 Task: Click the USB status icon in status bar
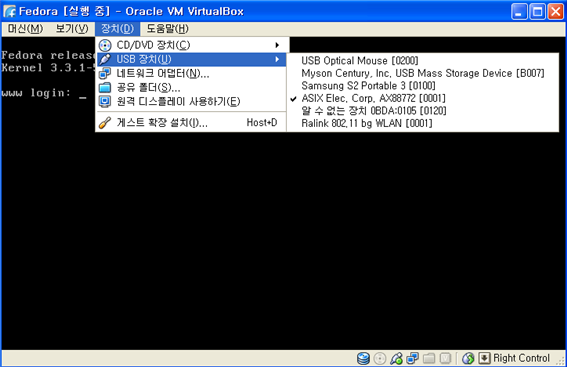(x=396, y=358)
